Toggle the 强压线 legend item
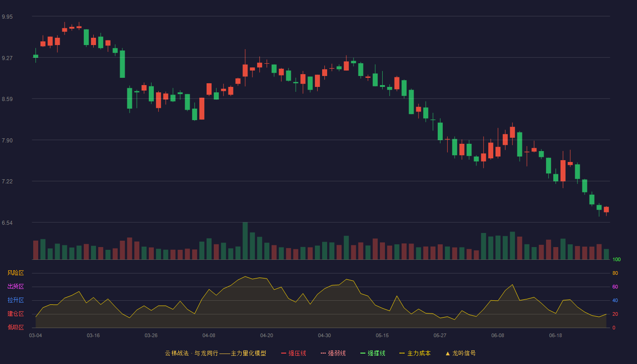This screenshot has width=637, height=364. click(293, 353)
